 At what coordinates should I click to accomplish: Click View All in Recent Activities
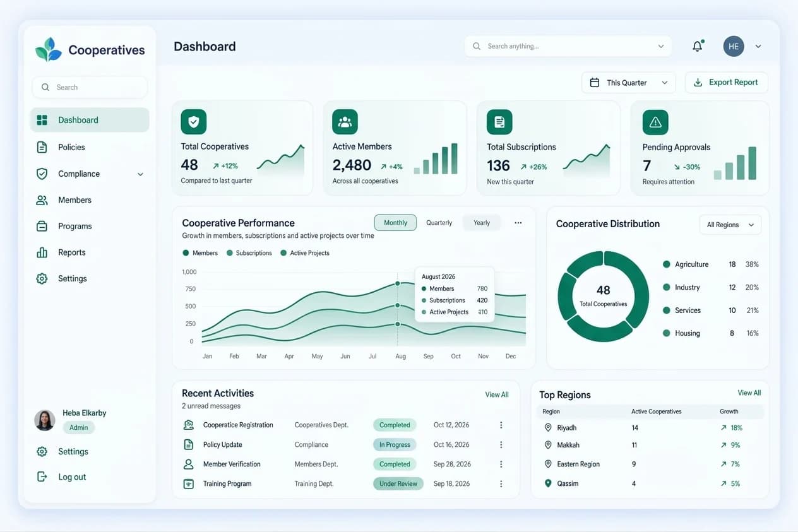click(497, 394)
